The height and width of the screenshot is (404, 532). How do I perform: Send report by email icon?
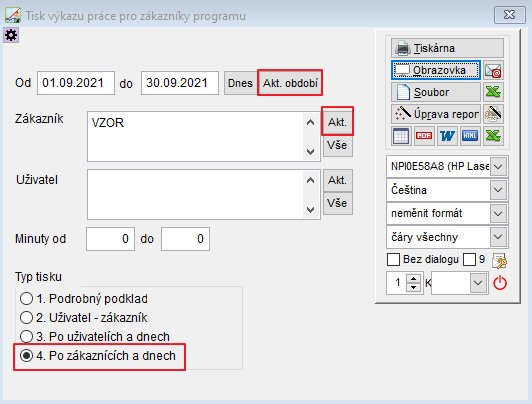tap(493, 71)
